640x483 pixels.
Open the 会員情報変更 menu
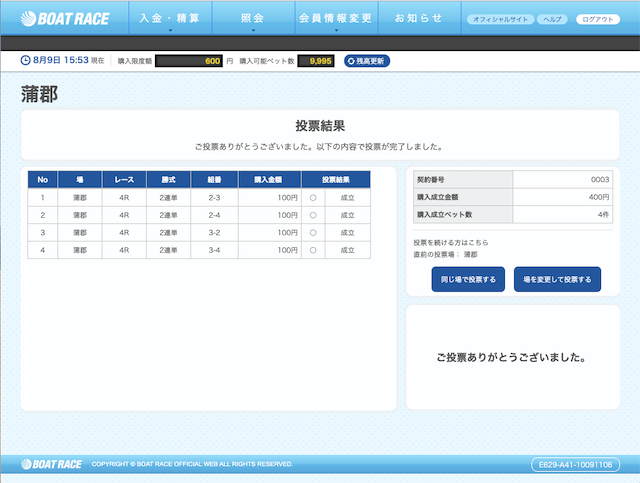336,18
